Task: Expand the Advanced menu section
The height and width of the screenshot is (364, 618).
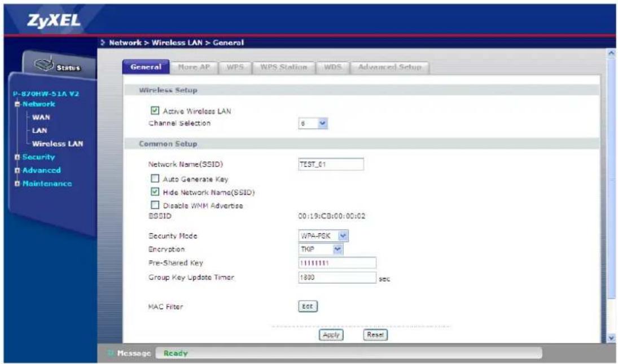Action: (17, 170)
